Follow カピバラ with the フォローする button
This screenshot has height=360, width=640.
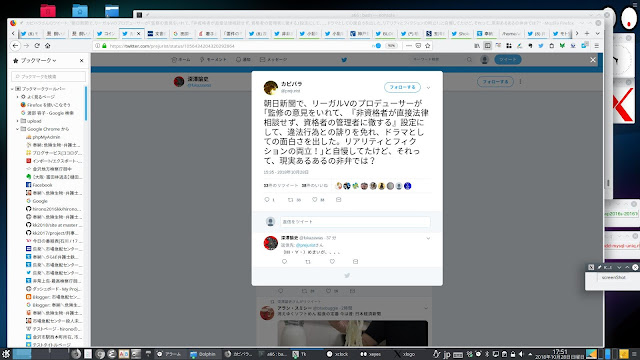(402, 87)
